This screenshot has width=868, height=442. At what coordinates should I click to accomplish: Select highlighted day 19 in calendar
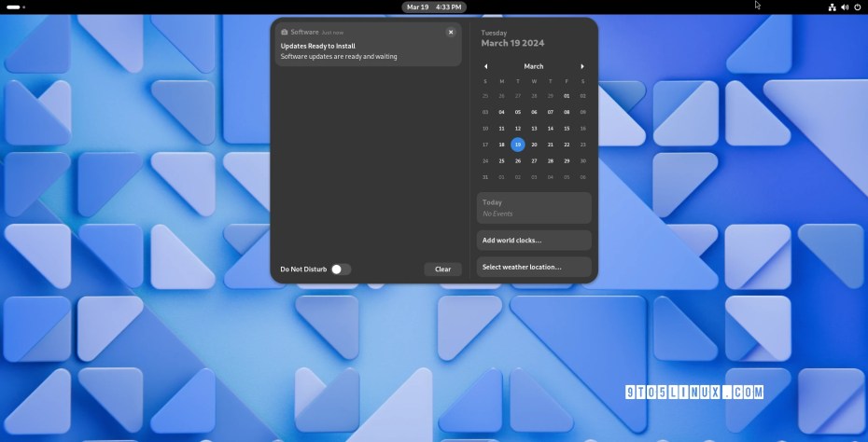518,145
